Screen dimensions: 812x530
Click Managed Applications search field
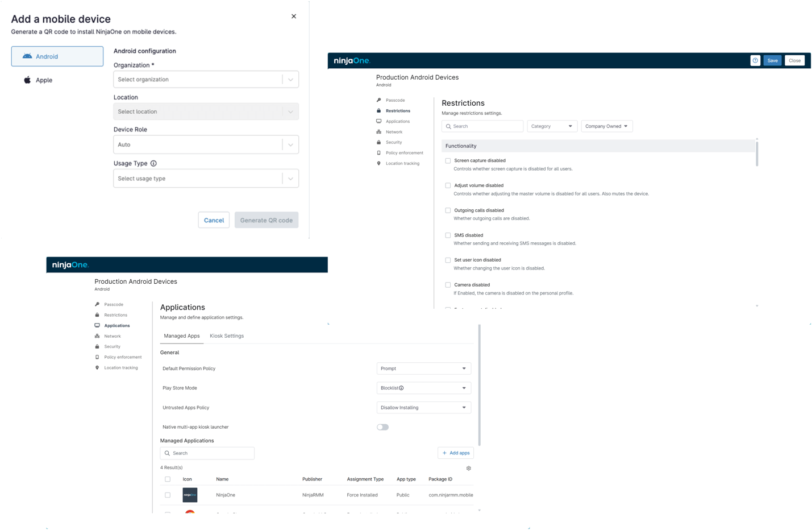(x=207, y=453)
